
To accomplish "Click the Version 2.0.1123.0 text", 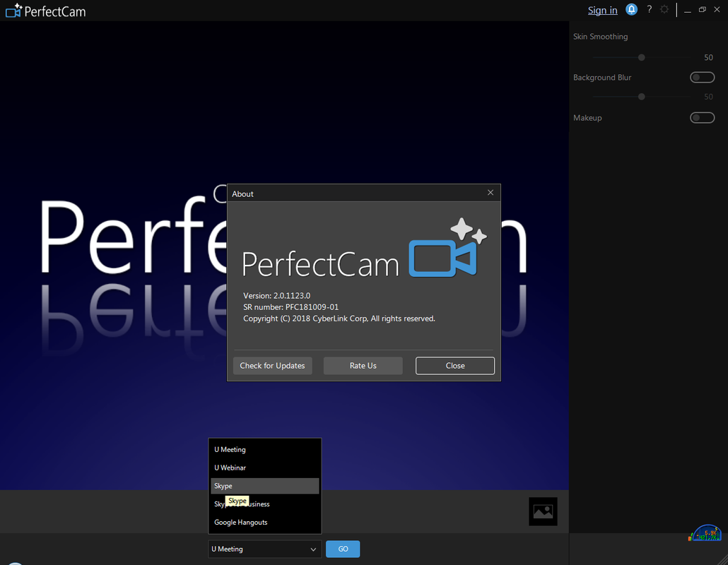I will [277, 295].
